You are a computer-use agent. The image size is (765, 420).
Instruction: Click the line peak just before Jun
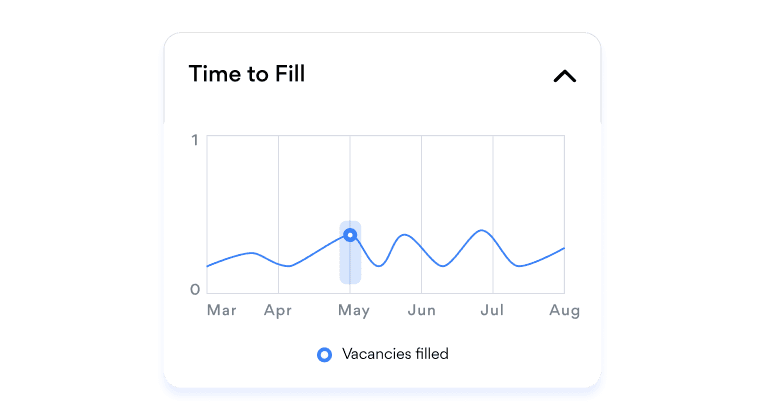click(404, 235)
